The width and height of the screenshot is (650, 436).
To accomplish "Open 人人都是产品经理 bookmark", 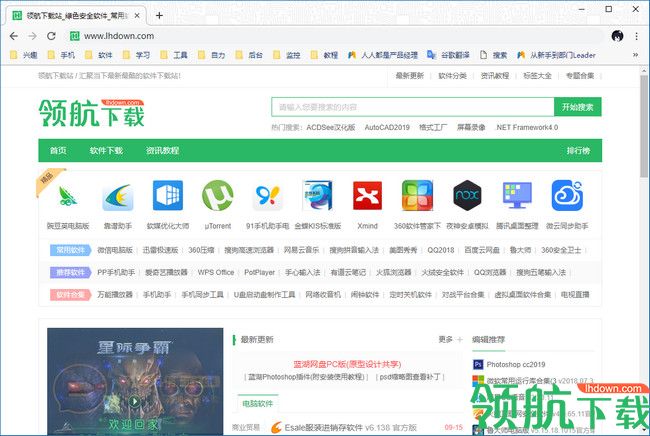I will 382,55.
